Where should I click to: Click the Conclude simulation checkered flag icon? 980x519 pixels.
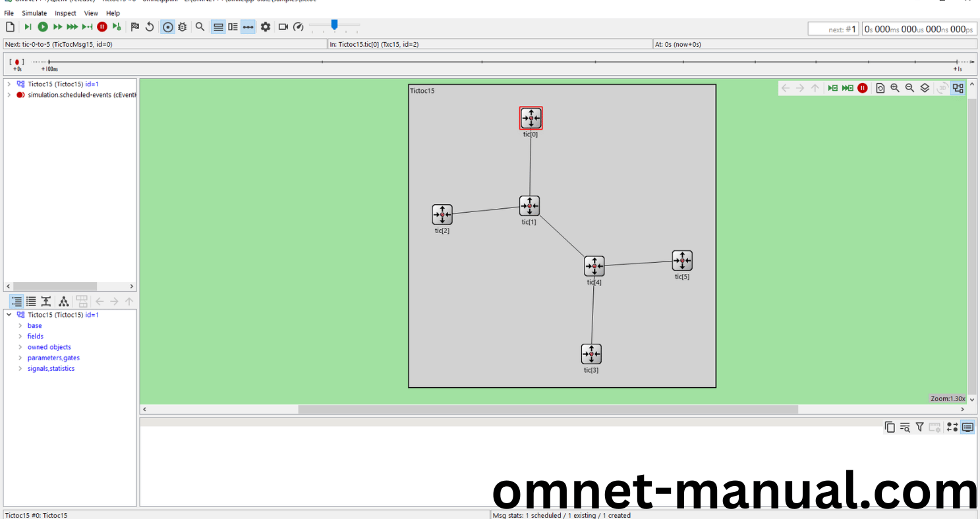(134, 27)
